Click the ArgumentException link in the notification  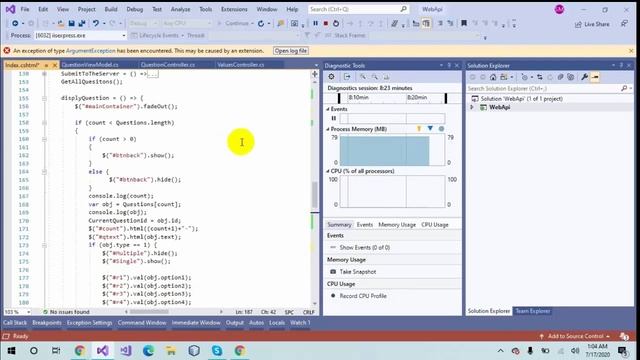tap(91, 51)
